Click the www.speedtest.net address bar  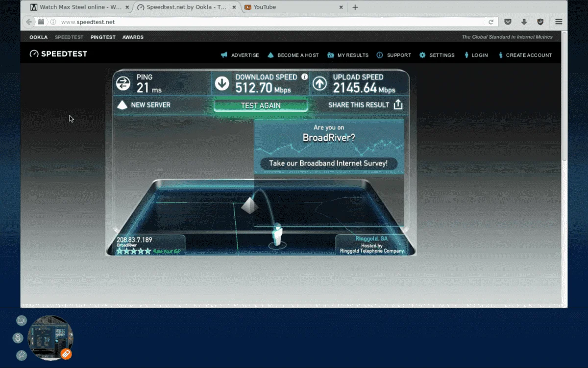(272, 22)
